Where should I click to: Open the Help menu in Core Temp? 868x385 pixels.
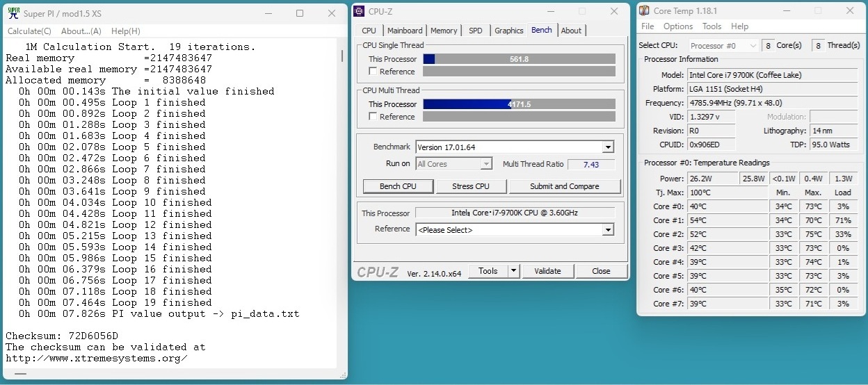740,26
